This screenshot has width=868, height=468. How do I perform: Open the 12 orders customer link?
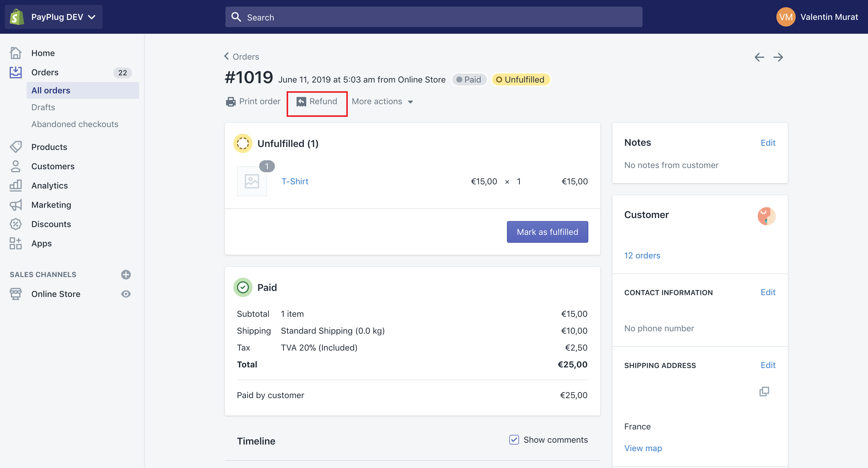pos(642,255)
